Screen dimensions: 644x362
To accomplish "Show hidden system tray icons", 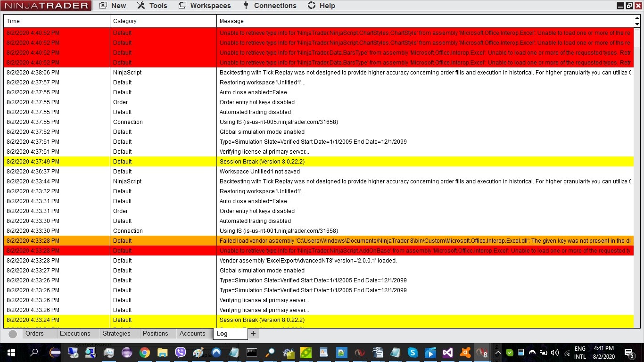I will pyautogui.click(x=498, y=353).
